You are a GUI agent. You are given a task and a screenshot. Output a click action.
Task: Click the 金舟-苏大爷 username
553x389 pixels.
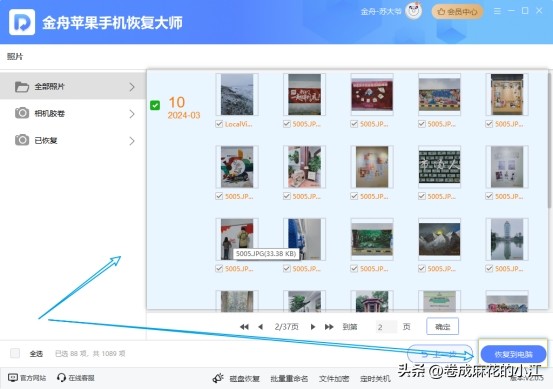click(381, 12)
